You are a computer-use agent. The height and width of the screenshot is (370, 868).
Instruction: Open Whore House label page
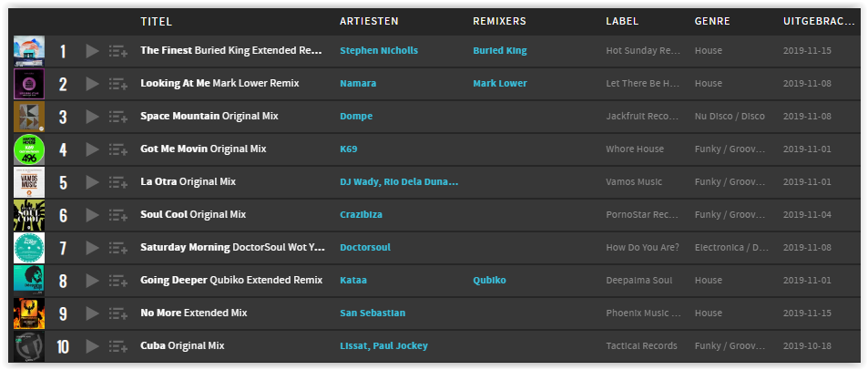(635, 149)
